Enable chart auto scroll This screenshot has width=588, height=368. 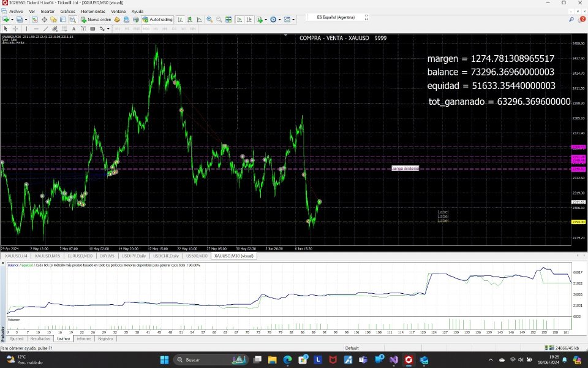tap(239, 19)
